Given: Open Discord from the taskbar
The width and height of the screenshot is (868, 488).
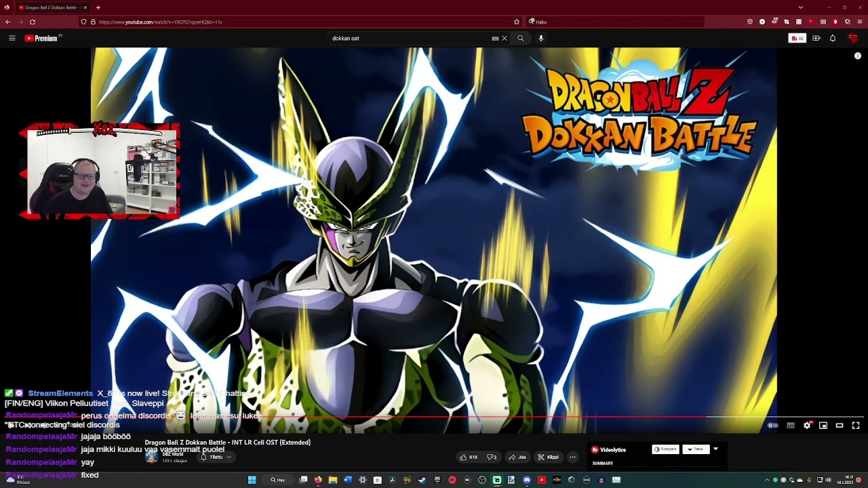Looking at the screenshot, I should (527, 480).
